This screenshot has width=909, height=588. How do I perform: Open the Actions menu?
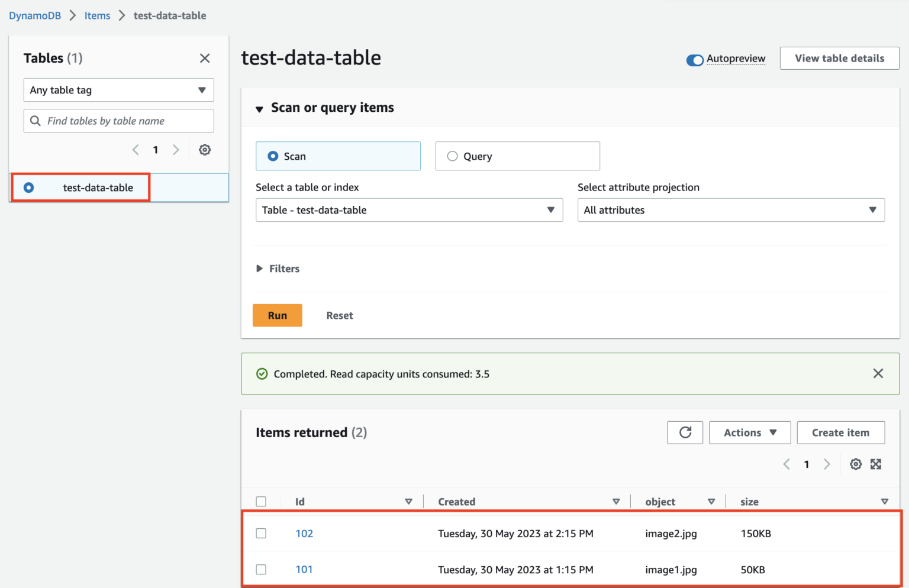[x=749, y=432]
